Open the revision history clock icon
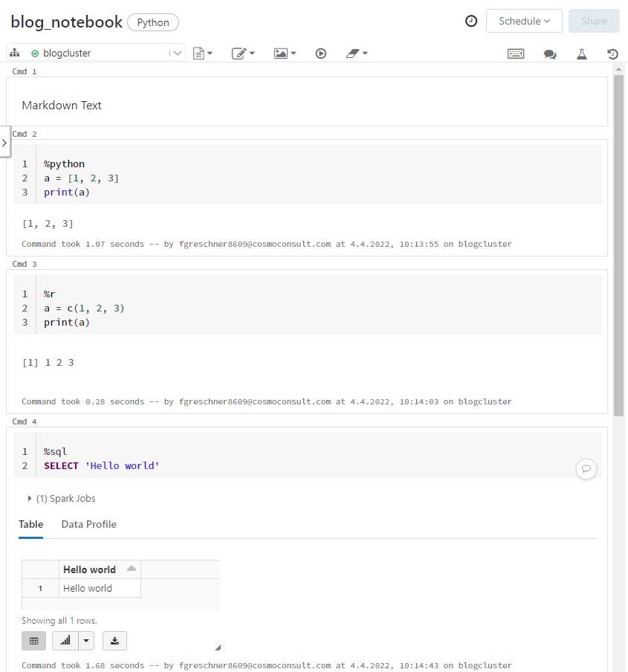 click(470, 21)
